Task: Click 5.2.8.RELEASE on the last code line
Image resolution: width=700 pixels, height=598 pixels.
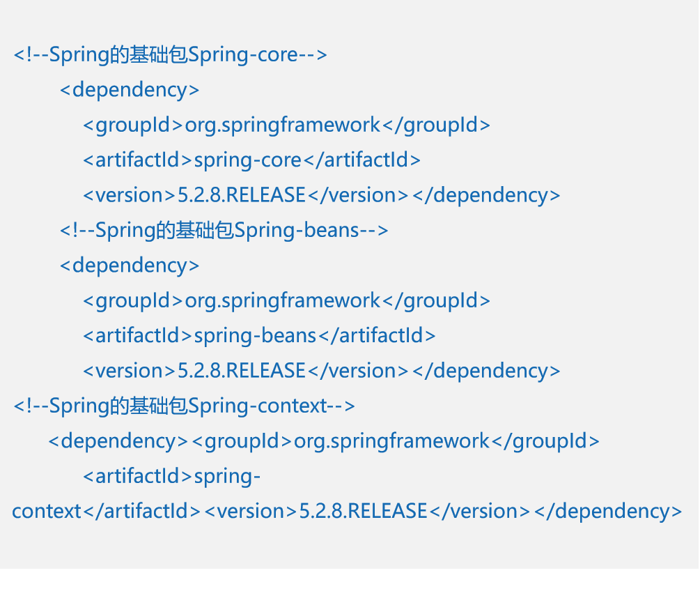Action: [363, 512]
